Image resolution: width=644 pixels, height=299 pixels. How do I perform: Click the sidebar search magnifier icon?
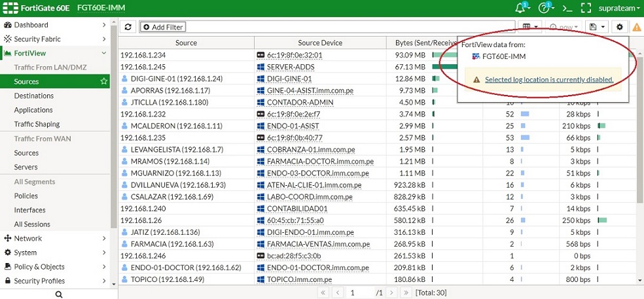tap(59, 294)
